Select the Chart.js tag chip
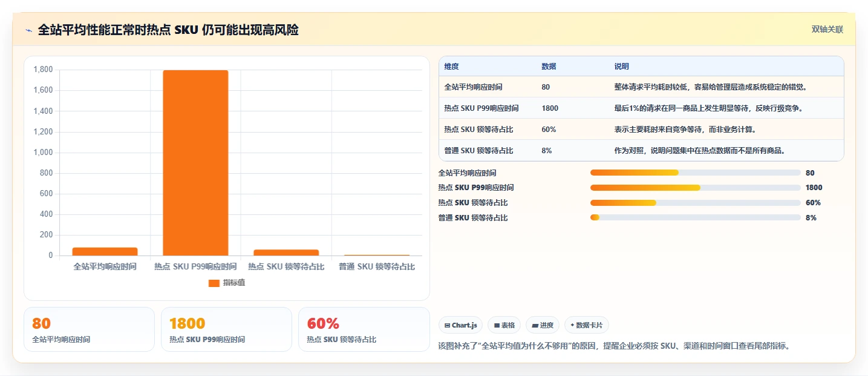 (x=461, y=325)
